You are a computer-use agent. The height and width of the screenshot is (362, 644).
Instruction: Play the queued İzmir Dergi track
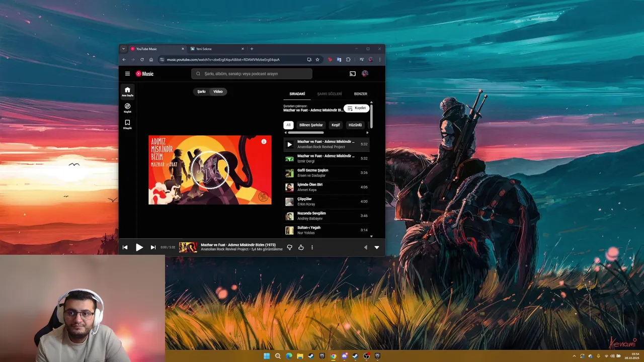(326, 158)
